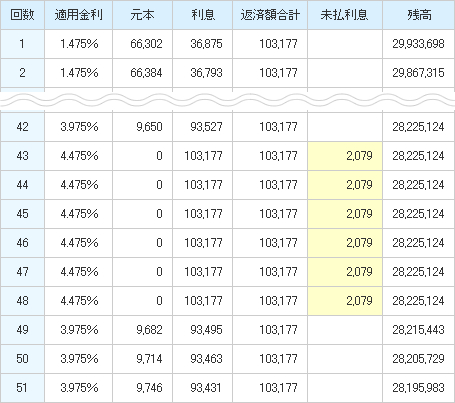The width and height of the screenshot is (455, 403).
Task: Click the 2,079 unpaid interest cell in row 43
Action: pos(345,156)
